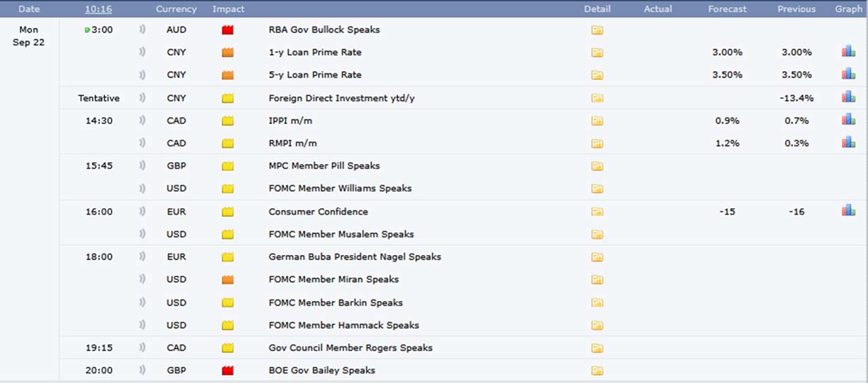The width and height of the screenshot is (868, 383).
Task: Show graph for Foreign Direct Investment ytd/y
Action: point(848,97)
